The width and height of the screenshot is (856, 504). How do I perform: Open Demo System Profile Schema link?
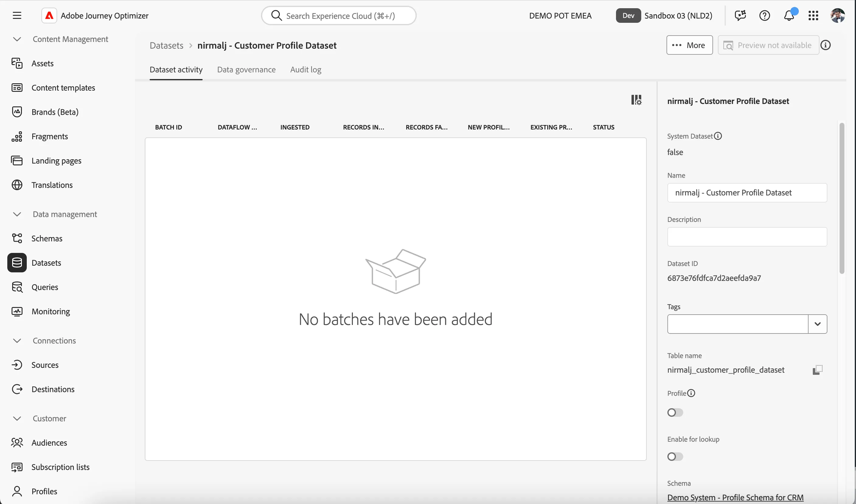[x=735, y=498]
